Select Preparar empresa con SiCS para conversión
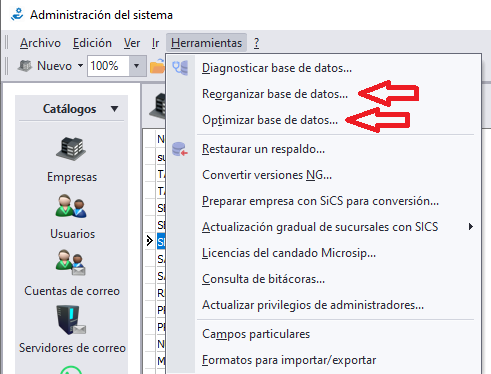491x374 pixels. (x=320, y=201)
